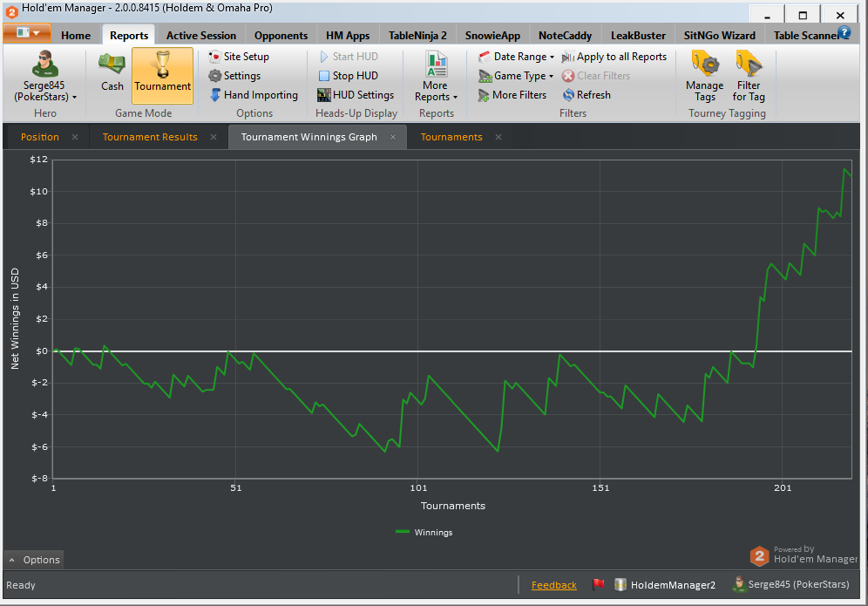Click the 101 x-axis tick label
This screenshot has width=868, height=606.
pyautogui.click(x=418, y=488)
